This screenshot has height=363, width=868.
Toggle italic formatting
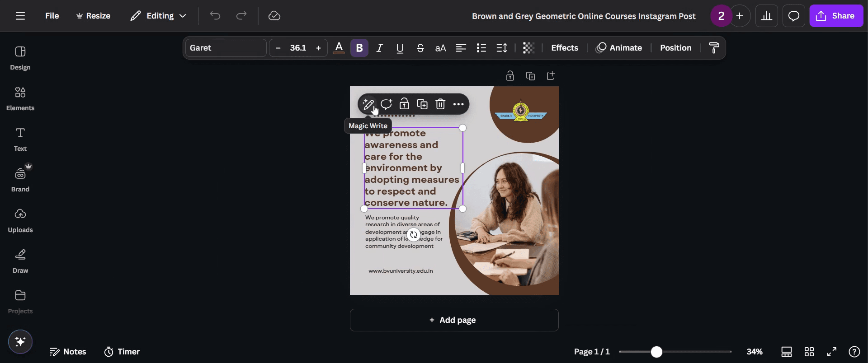coord(380,48)
